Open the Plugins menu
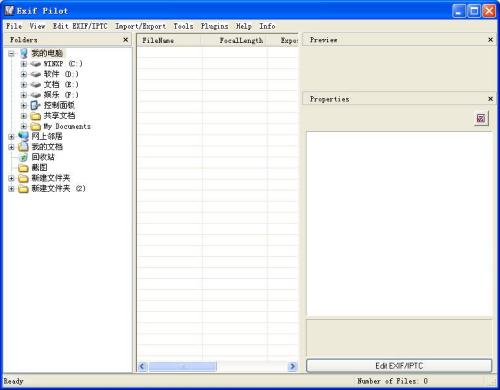This screenshot has height=390, width=500. coord(215,26)
